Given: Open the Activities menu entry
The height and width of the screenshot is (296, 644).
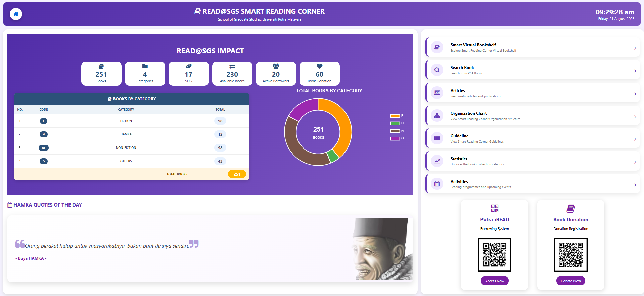Looking at the screenshot, I should coord(533,184).
